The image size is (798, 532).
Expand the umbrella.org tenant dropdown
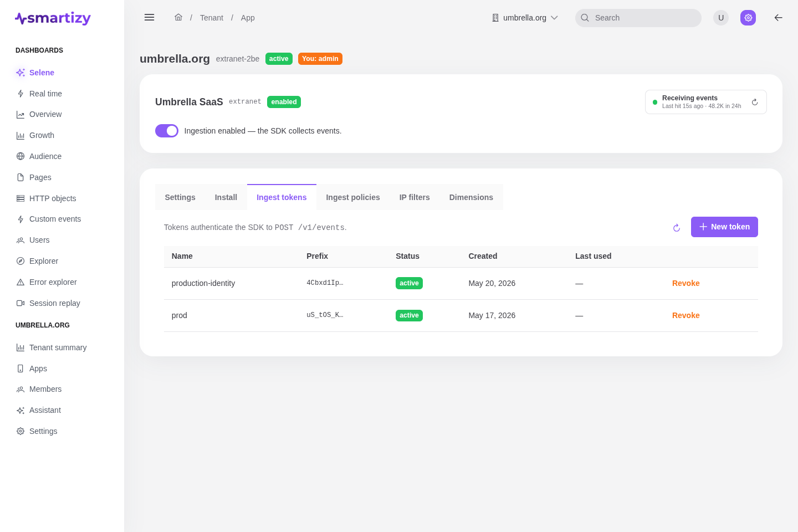pyautogui.click(x=525, y=18)
